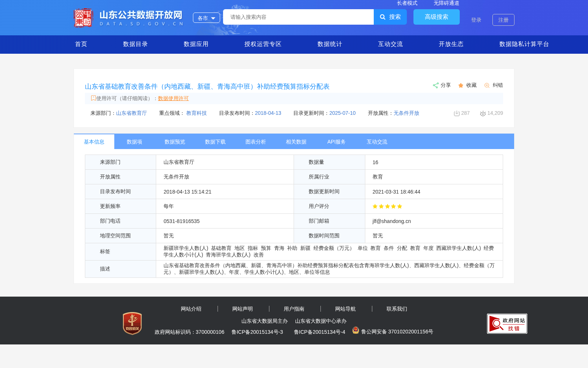Open the 各市 city dropdown
This screenshot has height=368, width=588.
pos(207,18)
